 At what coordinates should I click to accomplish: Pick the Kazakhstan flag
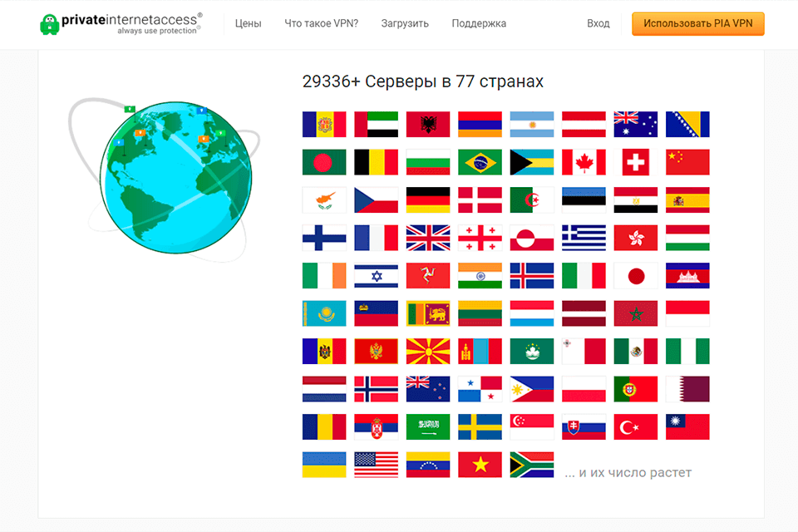[x=324, y=313]
